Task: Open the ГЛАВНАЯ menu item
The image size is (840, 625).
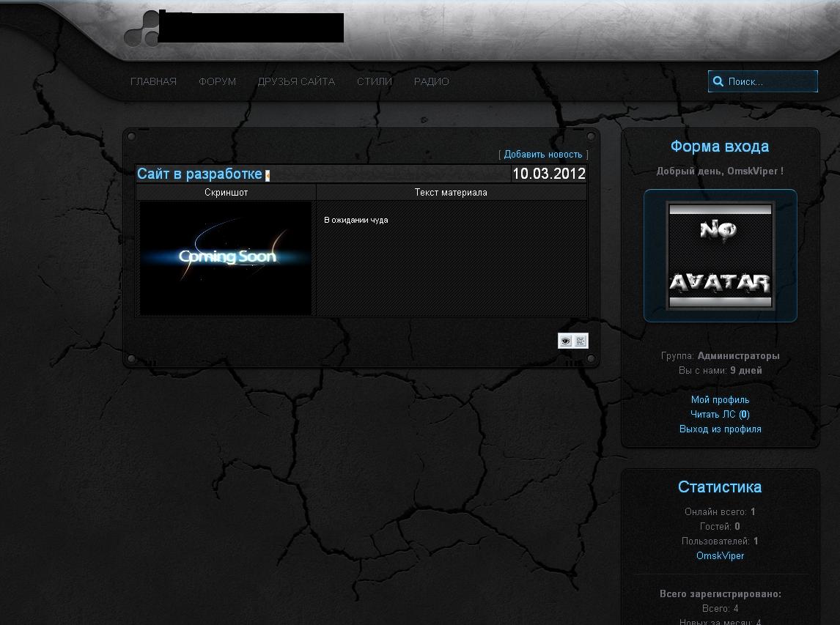Action: click(153, 81)
